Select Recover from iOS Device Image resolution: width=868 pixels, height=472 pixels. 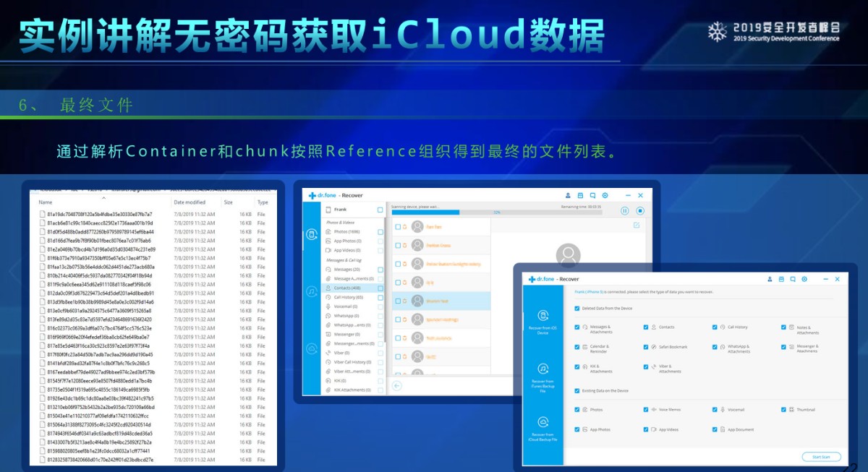[x=543, y=322]
